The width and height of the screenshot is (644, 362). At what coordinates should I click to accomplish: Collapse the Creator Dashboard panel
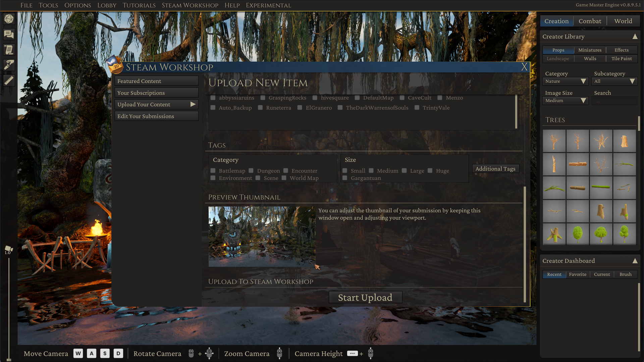coord(635,261)
